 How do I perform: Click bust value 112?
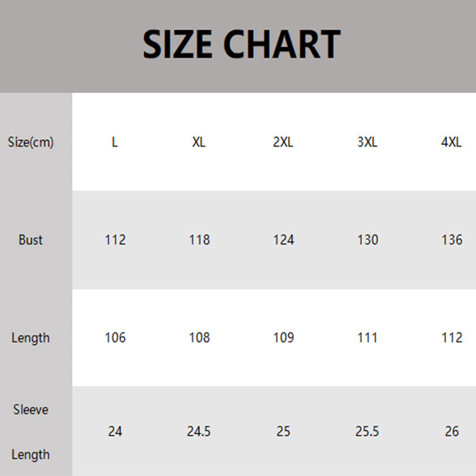pyautogui.click(x=115, y=240)
